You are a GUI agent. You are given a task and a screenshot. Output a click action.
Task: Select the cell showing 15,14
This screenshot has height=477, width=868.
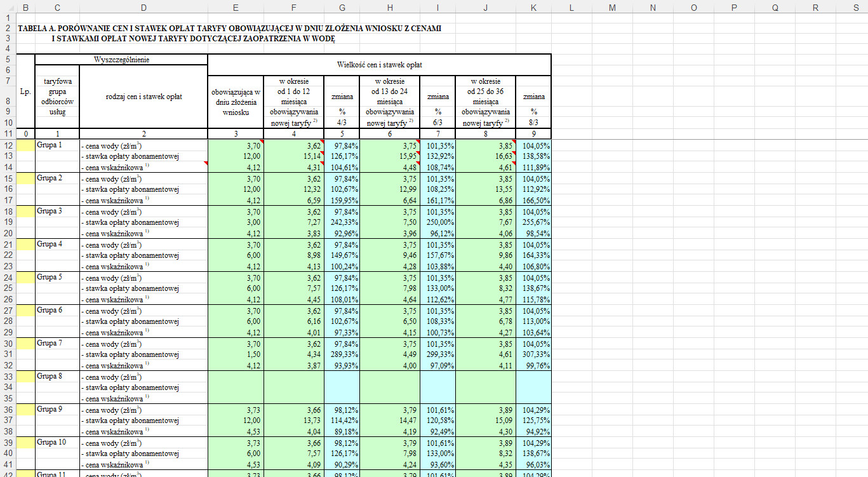(x=294, y=156)
